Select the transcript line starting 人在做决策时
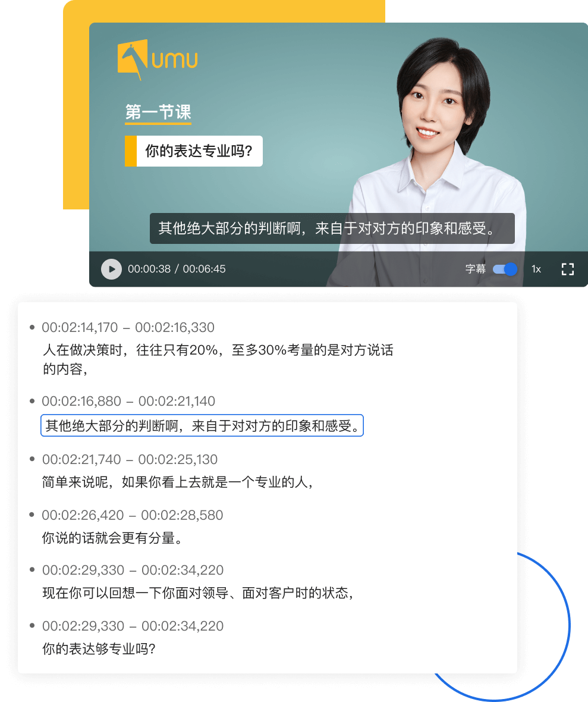588x702 pixels. click(x=218, y=359)
